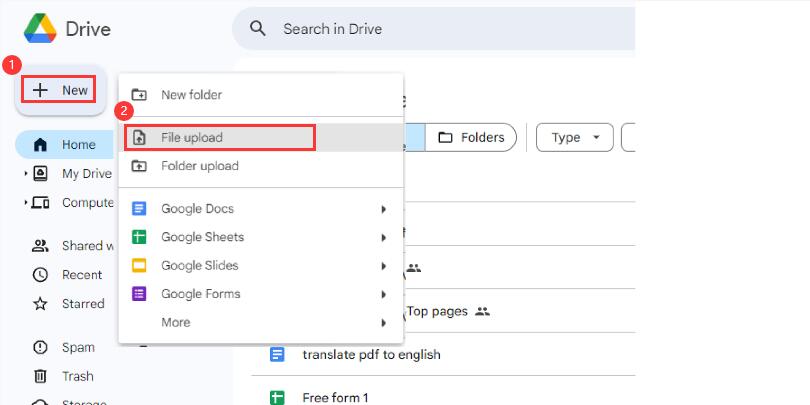Click the Trash bin icon

[x=40, y=377]
